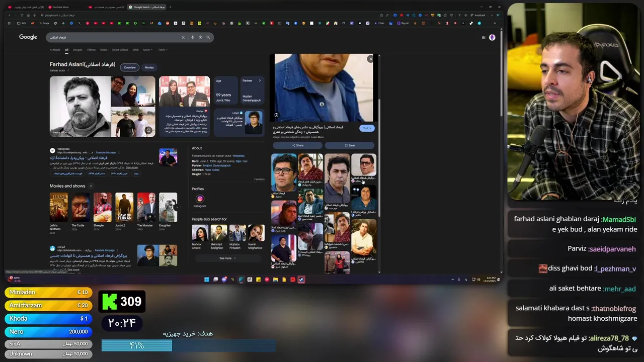Click Visit button for previewed image

click(x=367, y=128)
